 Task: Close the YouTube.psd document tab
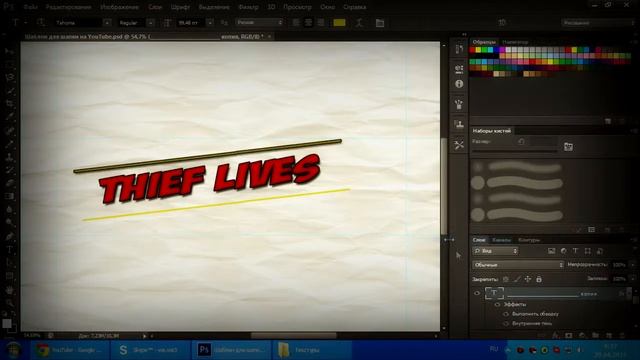[269, 37]
